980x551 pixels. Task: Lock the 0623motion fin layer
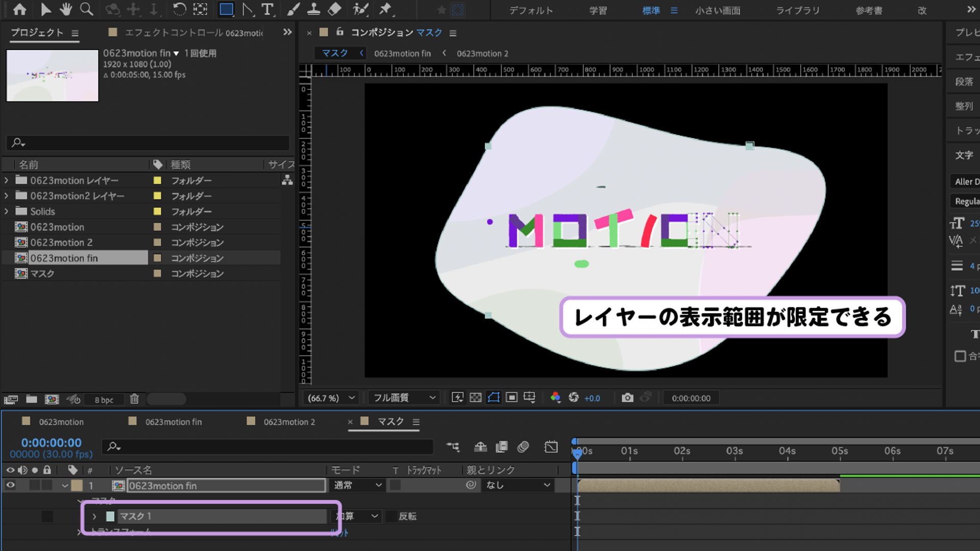coord(47,486)
